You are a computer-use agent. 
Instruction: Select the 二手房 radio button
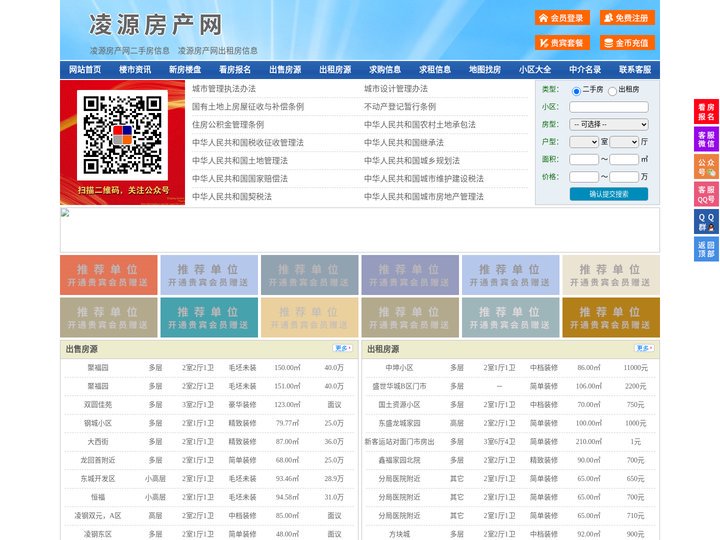pyautogui.click(x=576, y=91)
